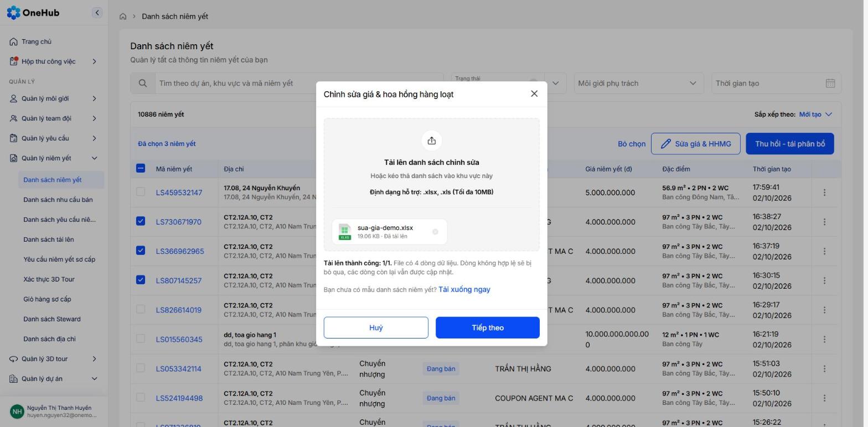Check the box for listing LS826614019
This screenshot has height=427, width=868.
coord(141,309)
